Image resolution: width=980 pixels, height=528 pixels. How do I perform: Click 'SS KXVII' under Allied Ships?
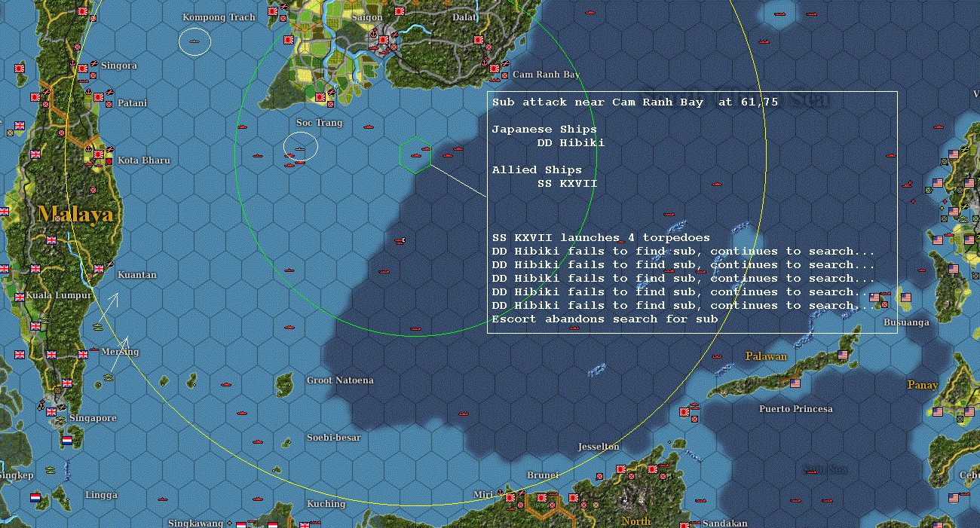coord(567,184)
